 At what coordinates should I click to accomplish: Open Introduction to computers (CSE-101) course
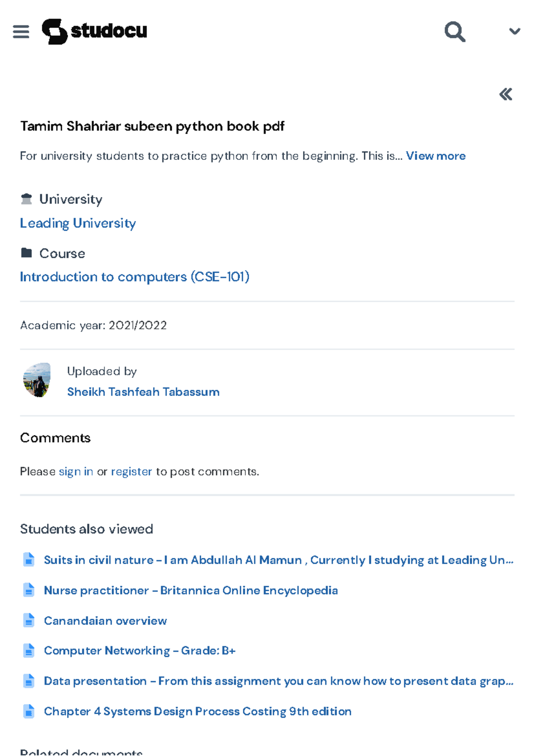click(x=134, y=277)
